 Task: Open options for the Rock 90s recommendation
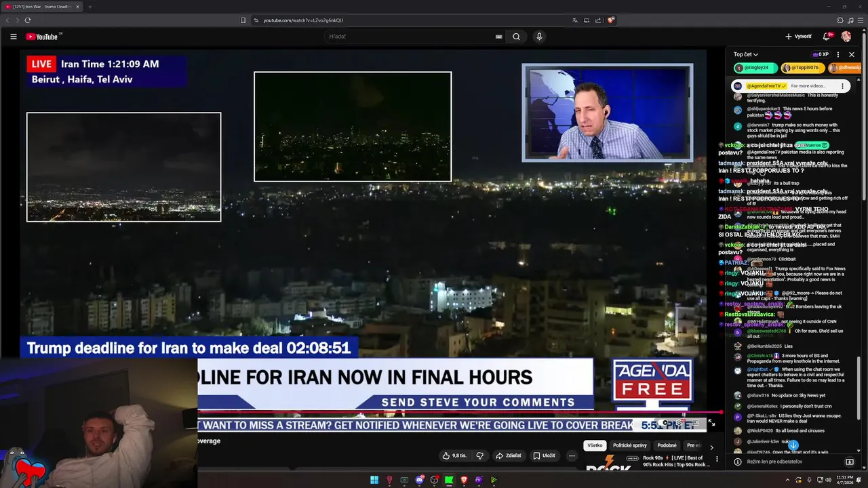pos(717,459)
